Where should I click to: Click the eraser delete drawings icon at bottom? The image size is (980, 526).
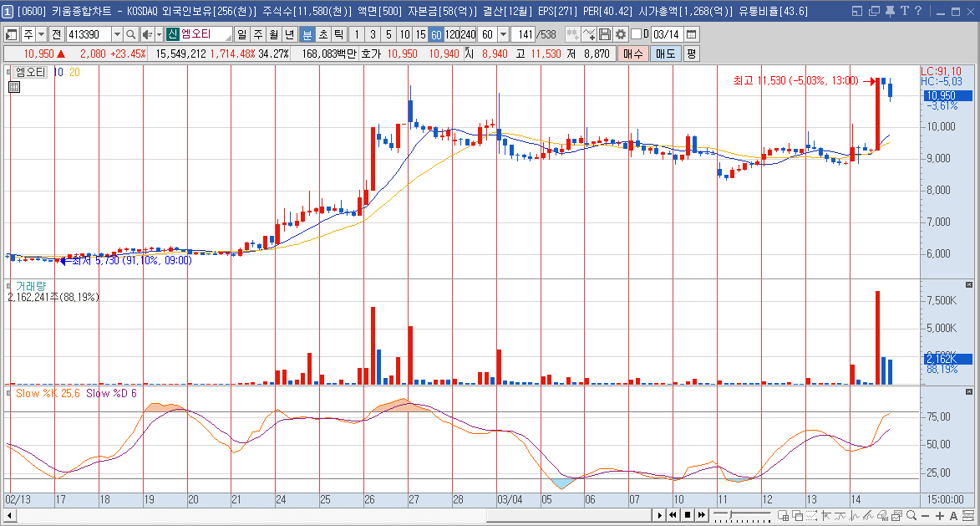coord(883,515)
